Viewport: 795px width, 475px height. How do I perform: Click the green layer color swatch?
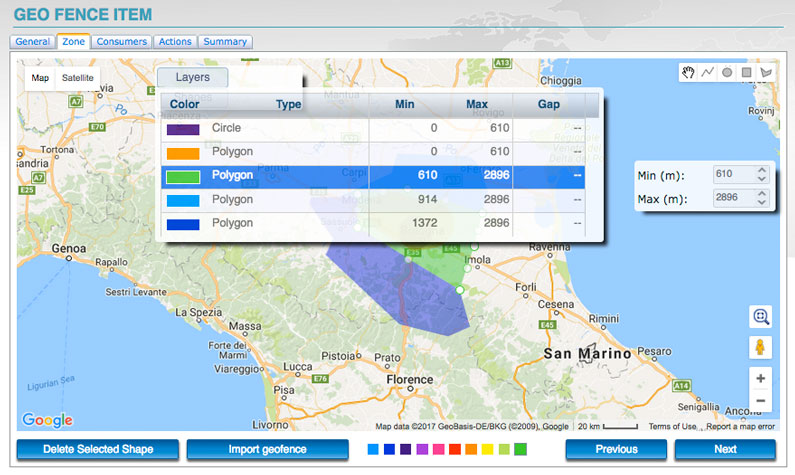point(183,176)
